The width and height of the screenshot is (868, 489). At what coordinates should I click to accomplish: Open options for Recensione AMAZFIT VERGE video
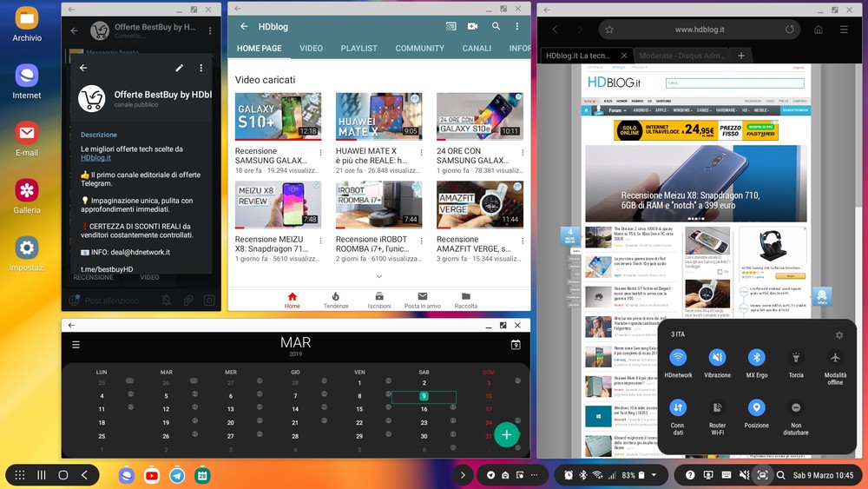coord(523,241)
